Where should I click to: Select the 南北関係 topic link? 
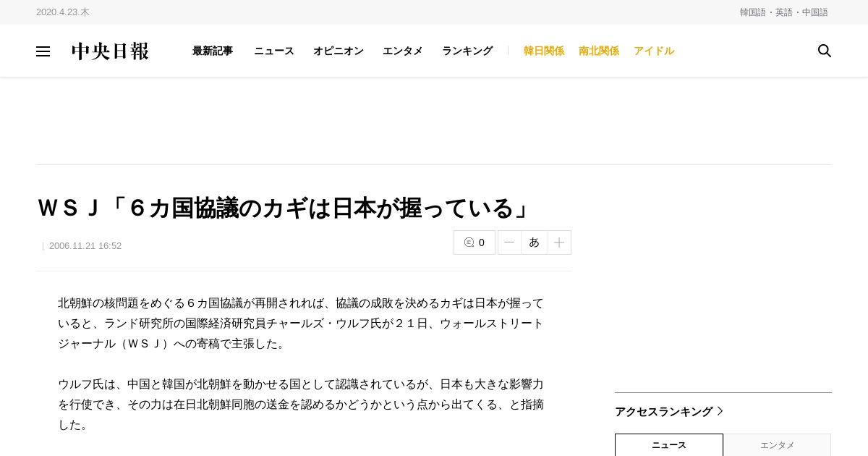(x=599, y=51)
